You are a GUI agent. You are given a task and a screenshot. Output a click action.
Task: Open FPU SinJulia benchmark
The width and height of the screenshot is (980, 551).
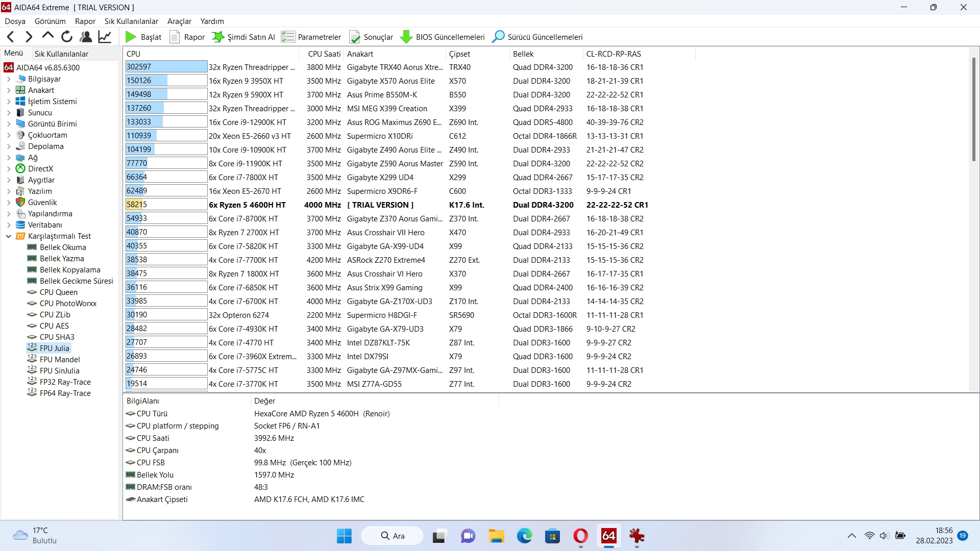point(54,371)
